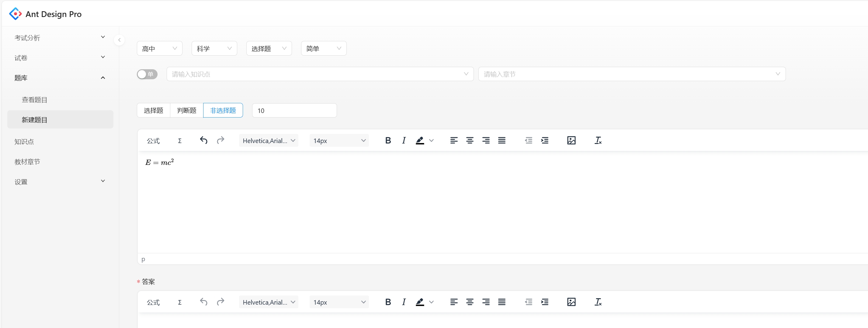Screen dimensions: 868x328
Task: Decrease indent in the answer editor
Action: point(529,302)
